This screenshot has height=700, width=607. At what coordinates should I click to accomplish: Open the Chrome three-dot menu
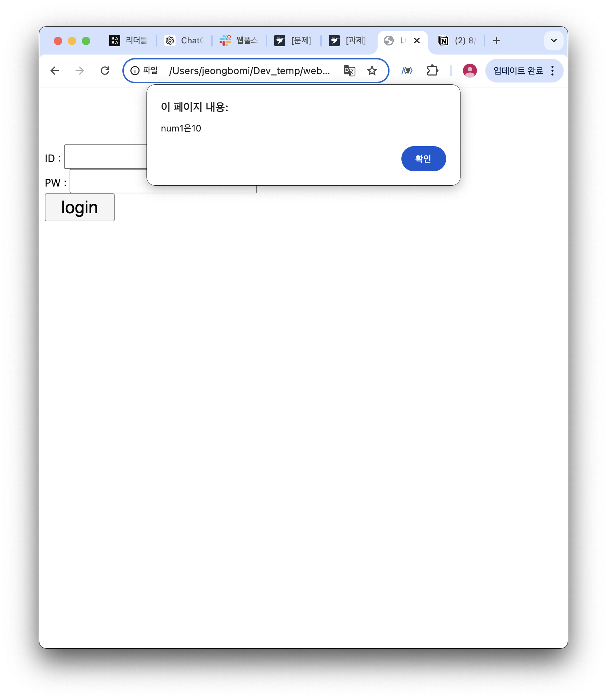[x=552, y=71]
